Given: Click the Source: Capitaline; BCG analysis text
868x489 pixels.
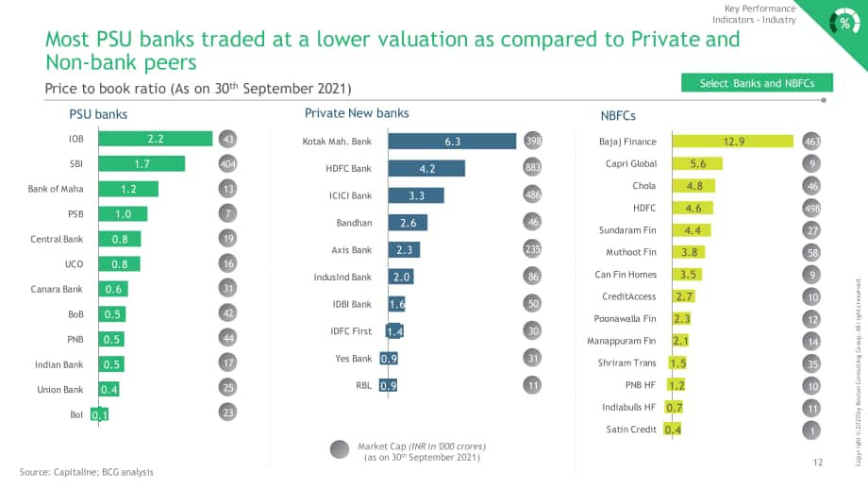Looking at the screenshot, I should pyautogui.click(x=87, y=472).
